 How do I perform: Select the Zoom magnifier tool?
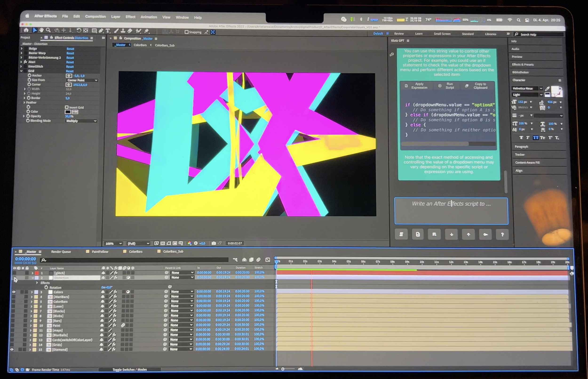[x=48, y=30]
